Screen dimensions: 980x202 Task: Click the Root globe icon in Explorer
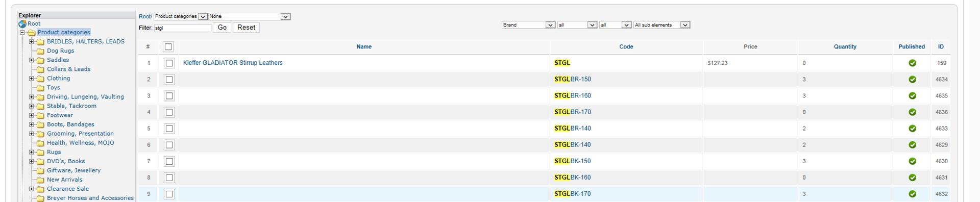[x=22, y=24]
